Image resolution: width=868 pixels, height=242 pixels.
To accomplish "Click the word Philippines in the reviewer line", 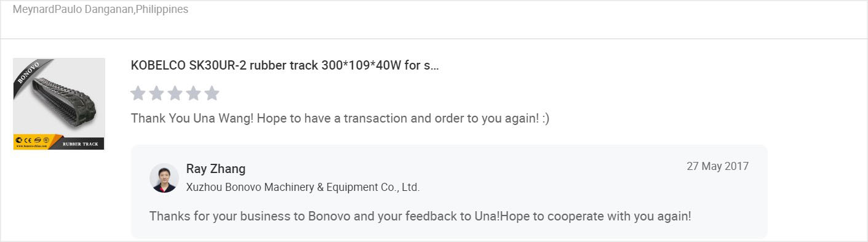I will pyautogui.click(x=162, y=10).
